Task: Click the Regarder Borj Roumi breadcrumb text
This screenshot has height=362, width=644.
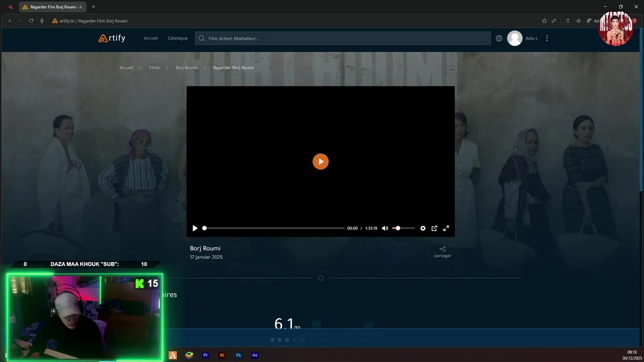Action: point(233,67)
